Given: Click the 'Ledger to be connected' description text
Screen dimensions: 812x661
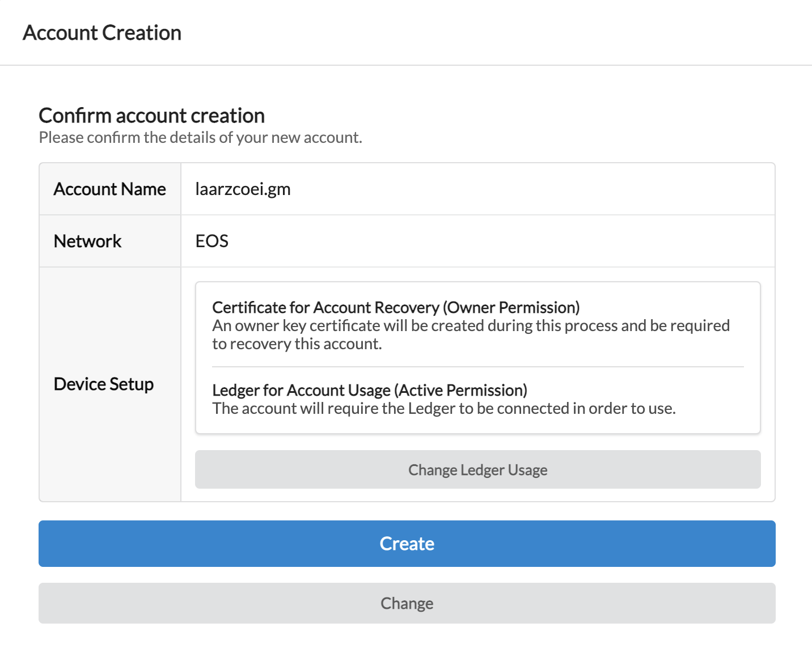Looking at the screenshot, I should [x=444, y=408].
